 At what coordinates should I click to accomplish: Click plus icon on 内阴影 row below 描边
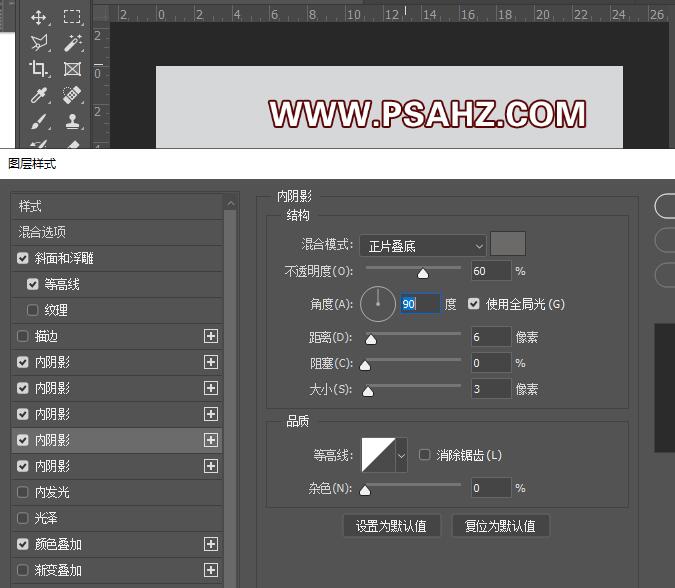(211, 362)
